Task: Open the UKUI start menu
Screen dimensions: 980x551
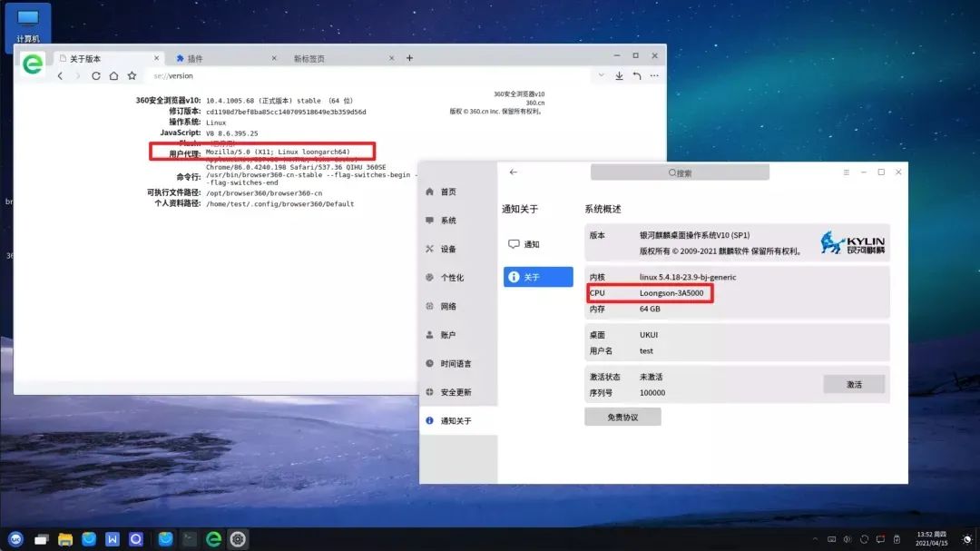Action: (x=16, y=539)
